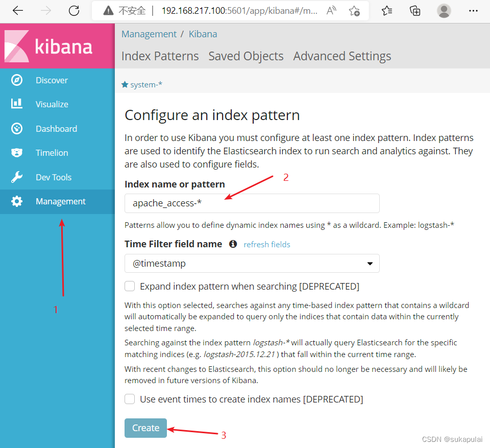The image size is (490, 448).
Task: Select Timelion in the sidebar
Action: (x=57, y=153)
